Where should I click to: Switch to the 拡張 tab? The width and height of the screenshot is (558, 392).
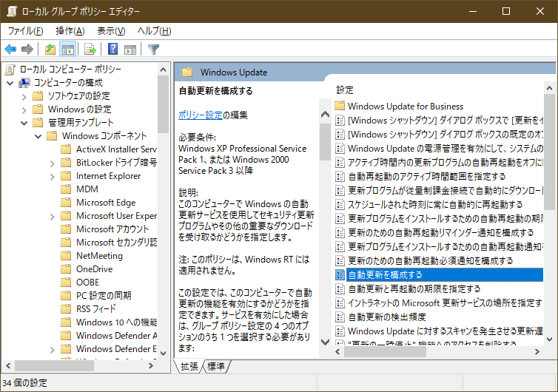click(x=189, y=366)
